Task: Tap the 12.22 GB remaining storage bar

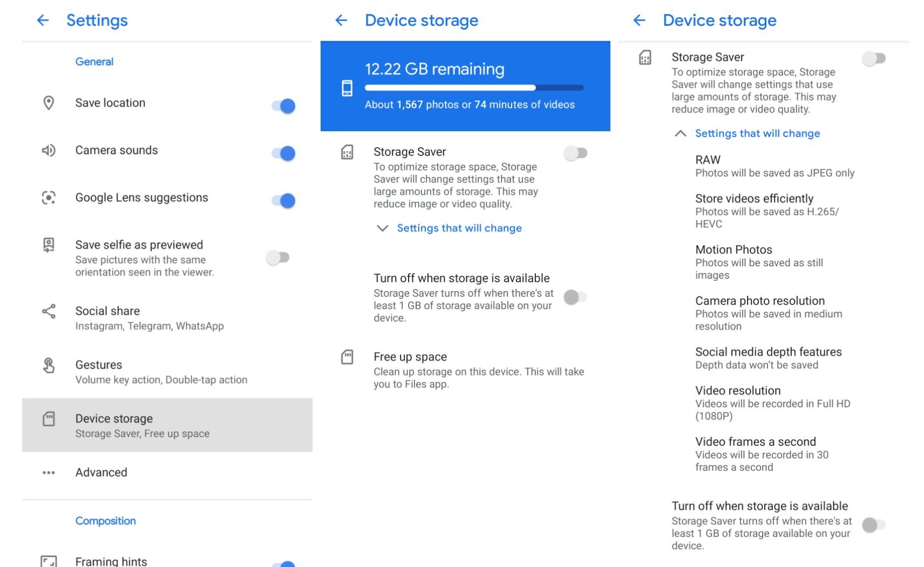Action: point(474,87)
